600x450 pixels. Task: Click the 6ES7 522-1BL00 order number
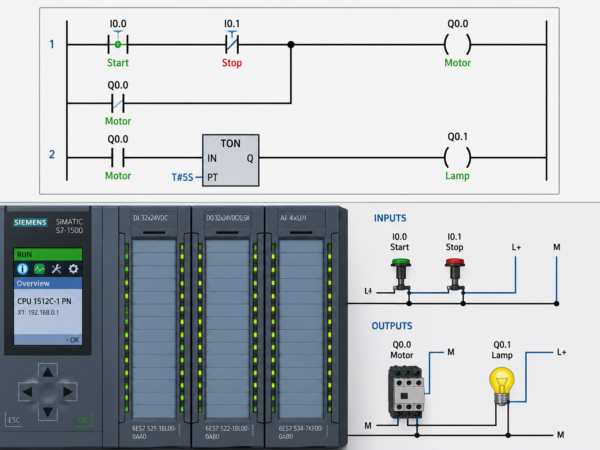pyautogui.click(x=227, y=432)
